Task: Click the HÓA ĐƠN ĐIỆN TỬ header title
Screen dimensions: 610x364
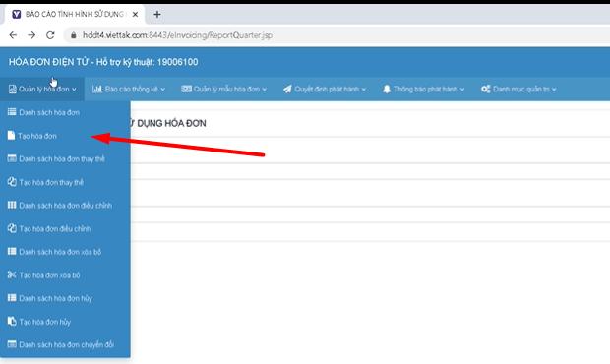Action: click(48, 62)
